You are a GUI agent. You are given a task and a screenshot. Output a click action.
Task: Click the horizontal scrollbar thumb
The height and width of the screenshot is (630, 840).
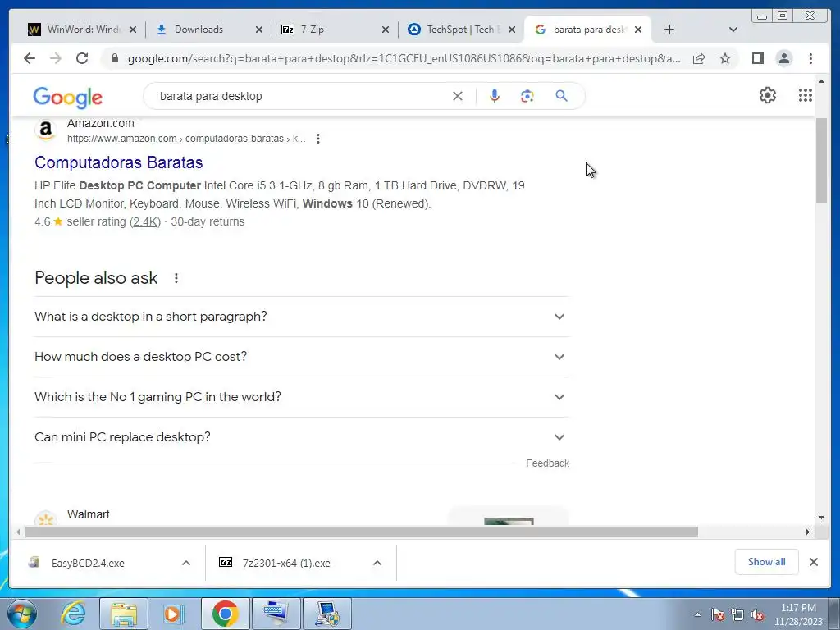pyautogui.click(x=362, y=532)
